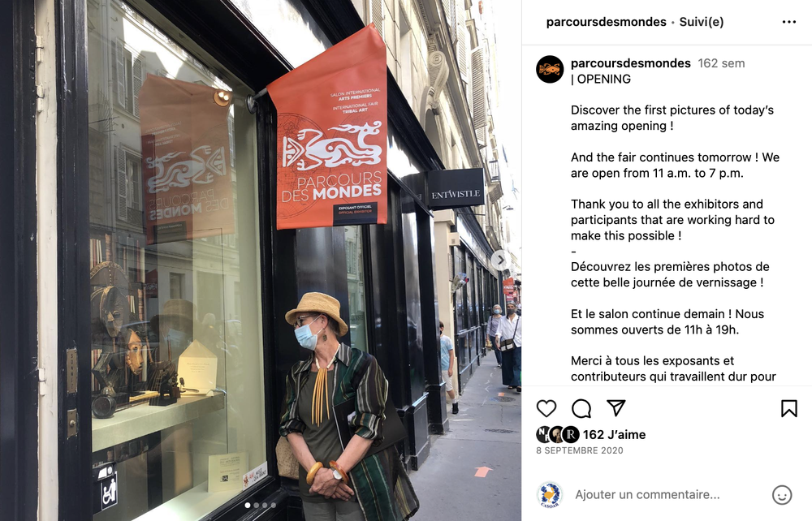The width and height of the screenshot is (812, 521).
Task: View the 162 J'aime likes list
Action: pyautogui.click(x=614, y=435)
